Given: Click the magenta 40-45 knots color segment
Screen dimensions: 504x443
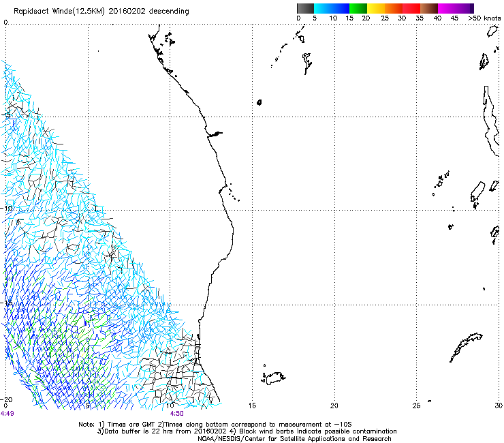Looking at the screenshot, I should click(447, 8).
